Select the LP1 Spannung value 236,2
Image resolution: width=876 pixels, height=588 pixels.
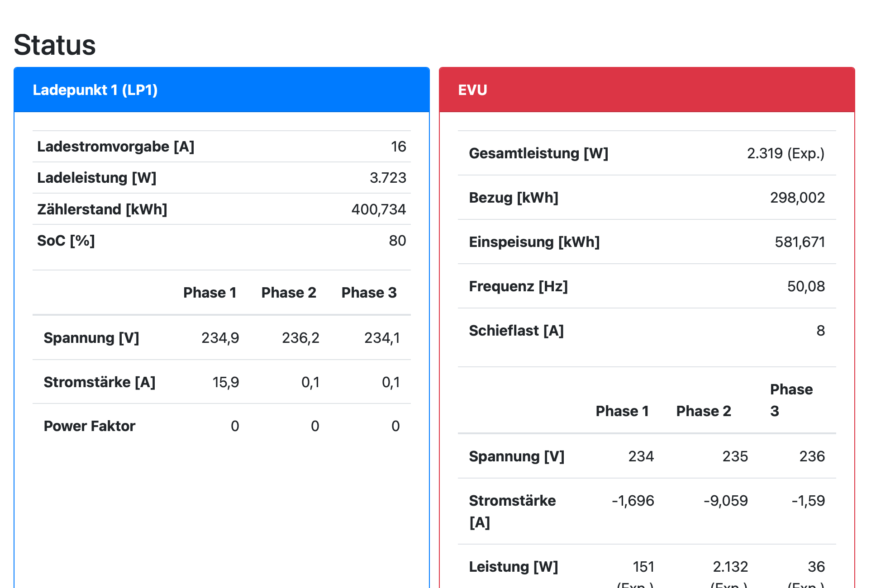pyautogui.click(x=300, y=338)
